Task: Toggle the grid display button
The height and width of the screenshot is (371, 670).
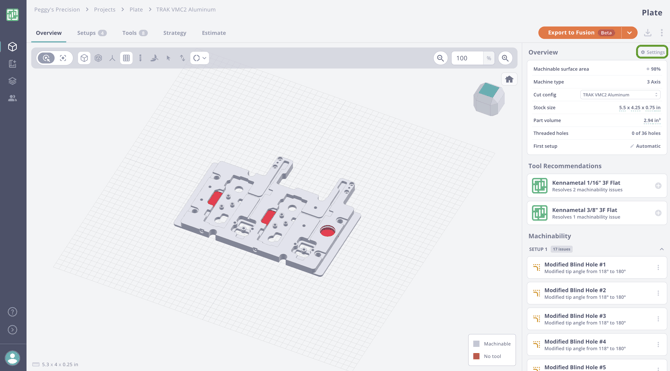Action: coord(126,58)
